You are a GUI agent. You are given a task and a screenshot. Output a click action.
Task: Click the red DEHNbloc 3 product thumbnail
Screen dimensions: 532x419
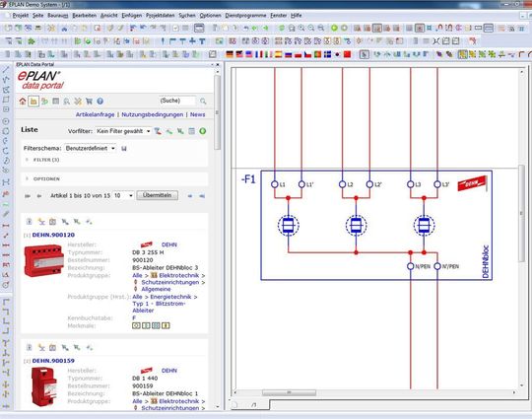(x=43, y=261)
